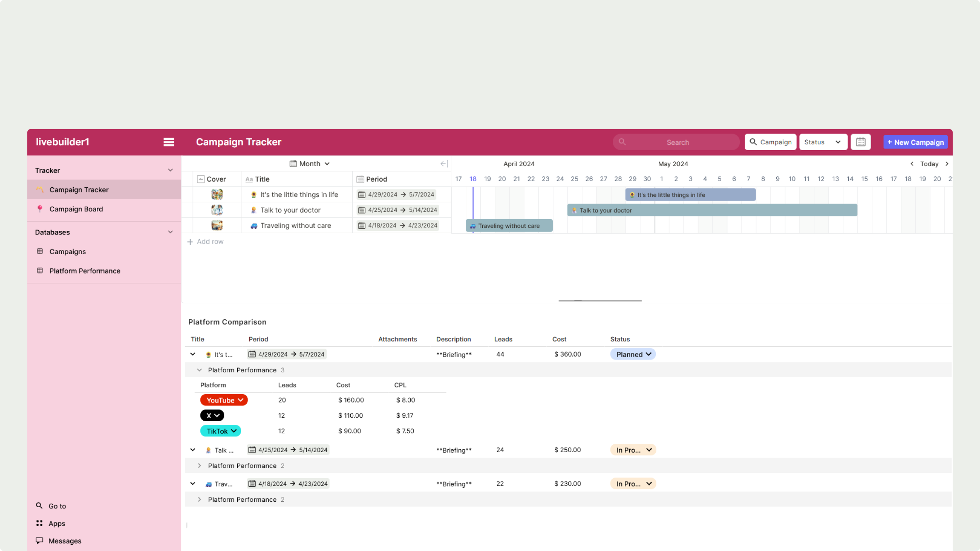The height and width of the screenshot is (551, 980).
Task: Click the New Campaign button
Action: pyautogui.click(x=915, y=142)
